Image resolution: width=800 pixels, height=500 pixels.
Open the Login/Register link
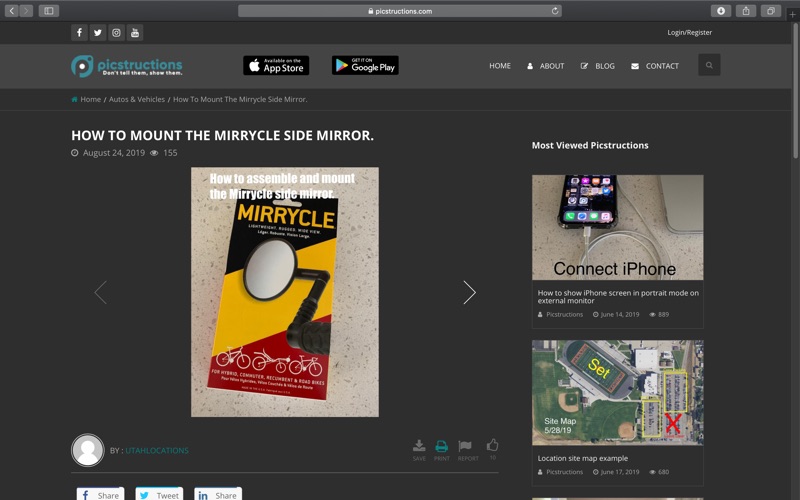click(x=689, y=32)
